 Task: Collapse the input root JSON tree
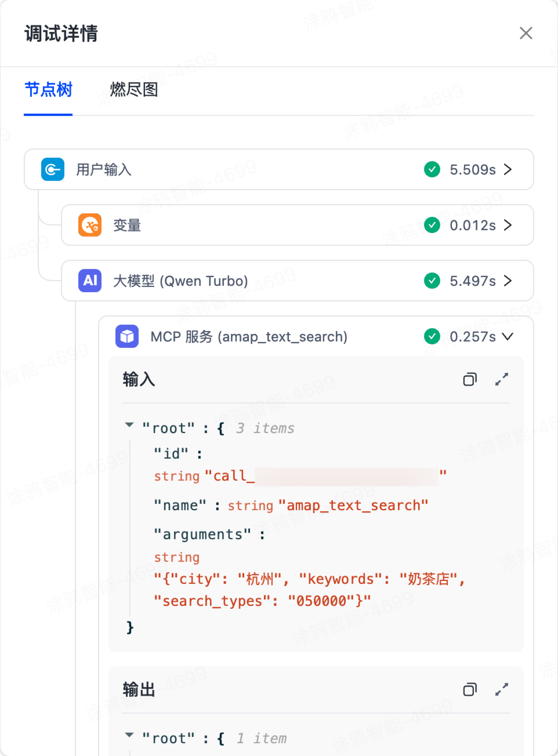point(129,426)
